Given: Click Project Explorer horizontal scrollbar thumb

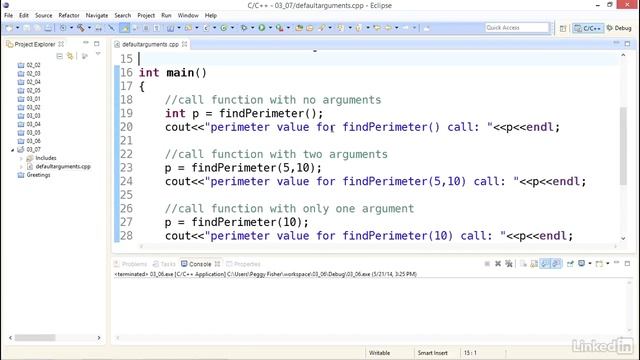Looking at the screenshot, I should coord(35,338).
